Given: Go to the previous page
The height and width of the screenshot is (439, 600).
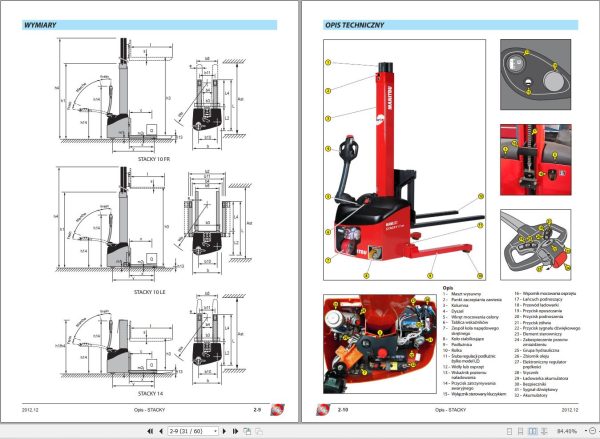Looking at the screenshot, I should [x=161, y=431].
